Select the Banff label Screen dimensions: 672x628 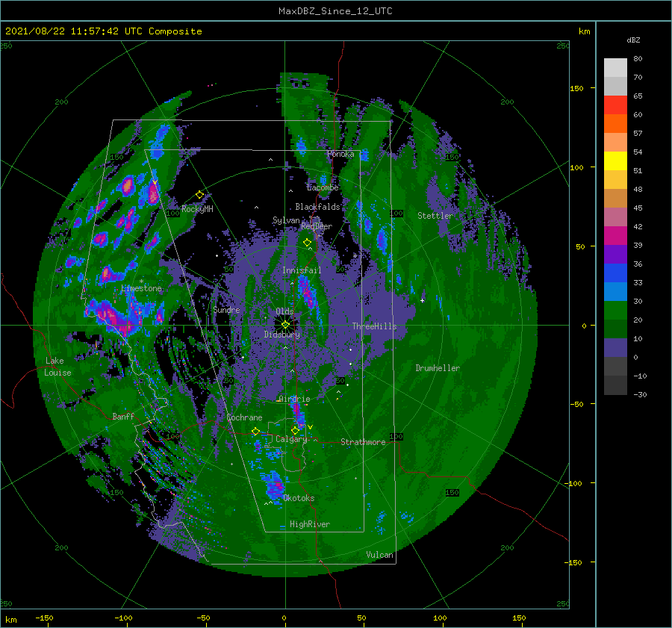coord(123,416)
